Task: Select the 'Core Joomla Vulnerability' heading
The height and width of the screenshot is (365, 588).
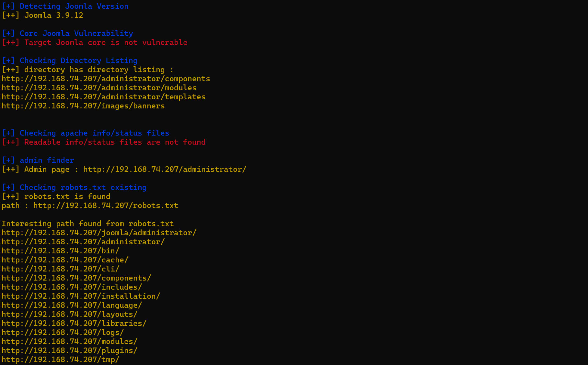Action: (67, 33)
